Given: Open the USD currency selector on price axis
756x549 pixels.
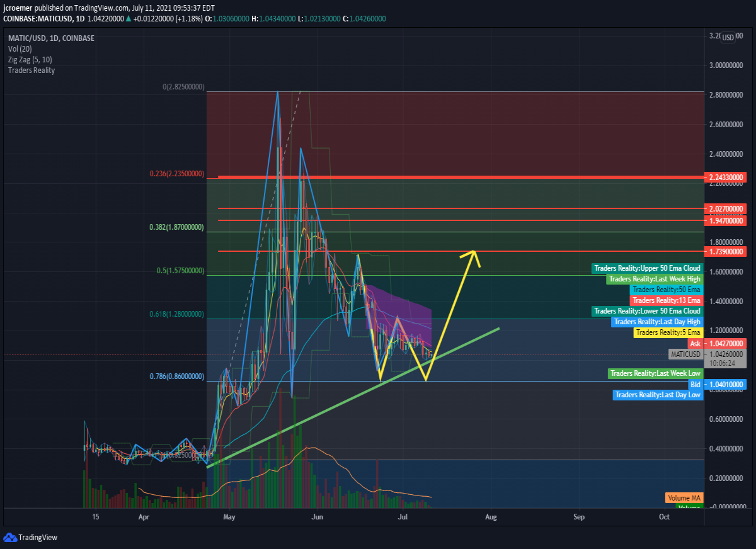Looking at the screenshot, I should point(728,37).
